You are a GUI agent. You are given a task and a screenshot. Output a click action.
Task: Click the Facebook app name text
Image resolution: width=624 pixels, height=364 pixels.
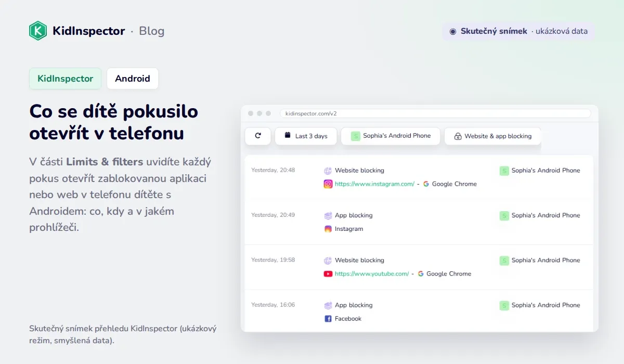click(x=348, y=319)
